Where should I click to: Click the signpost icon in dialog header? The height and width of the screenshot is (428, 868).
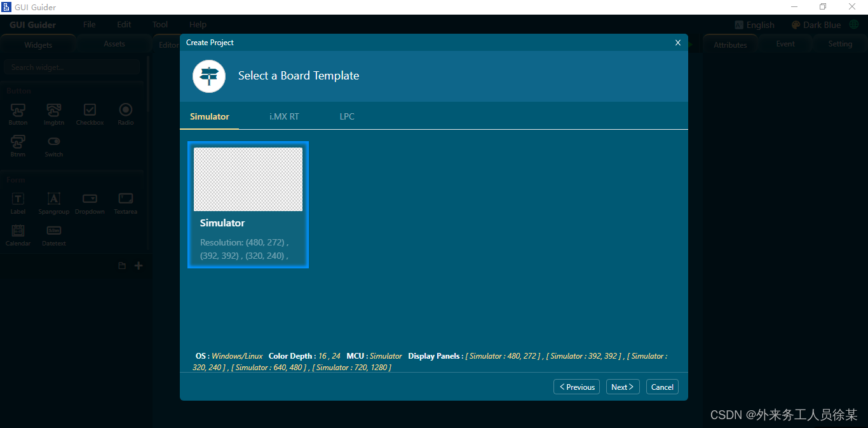click(209, 76)
